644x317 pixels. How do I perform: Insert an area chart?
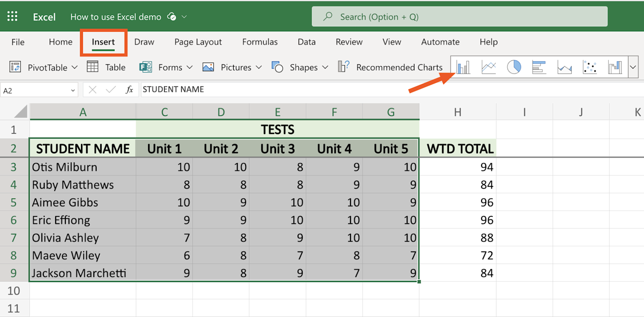(x=564, y=68)
